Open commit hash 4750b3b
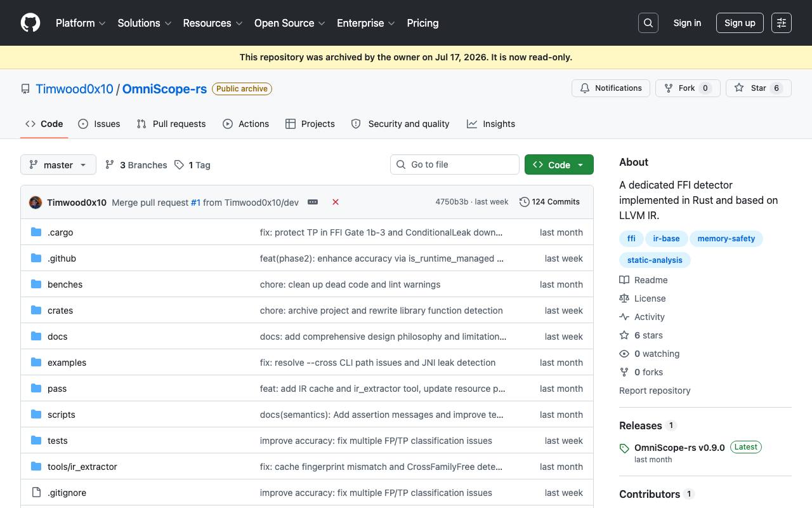Viewport: 812px width, 508px height. (452, 202)
